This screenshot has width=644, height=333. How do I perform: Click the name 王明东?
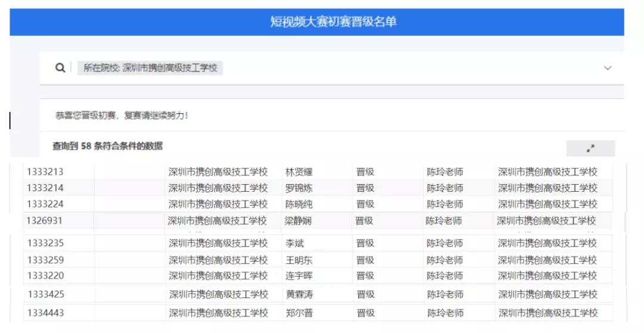(x=299, y=260)
